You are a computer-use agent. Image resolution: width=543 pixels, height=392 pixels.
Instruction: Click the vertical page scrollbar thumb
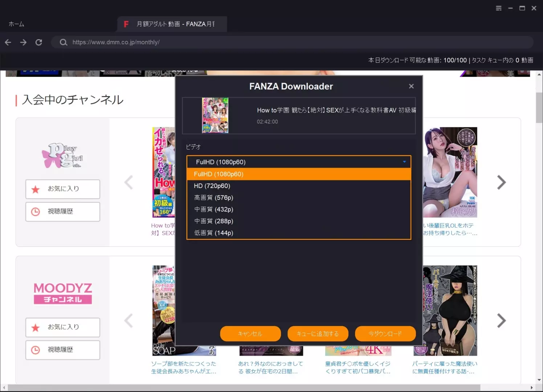pyautogui.click(x=539, y=108)
